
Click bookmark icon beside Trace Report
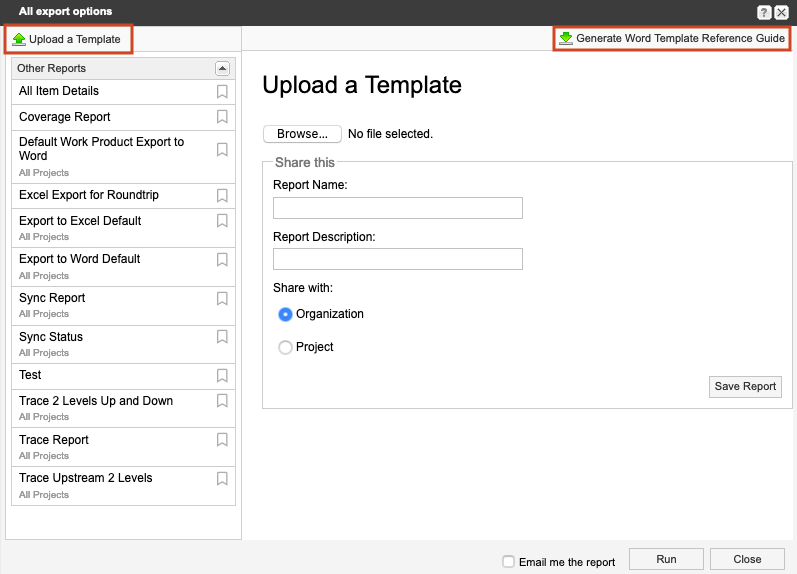[222, 441]
